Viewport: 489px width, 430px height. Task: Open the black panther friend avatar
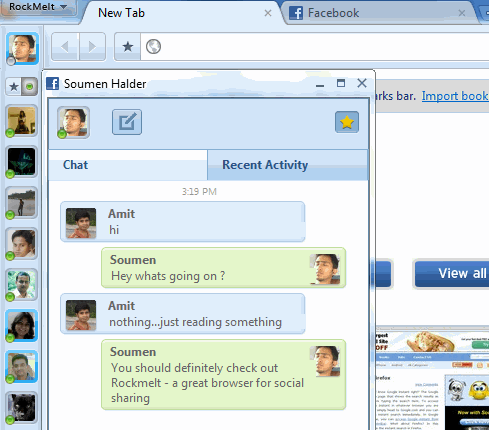(22, 408)
